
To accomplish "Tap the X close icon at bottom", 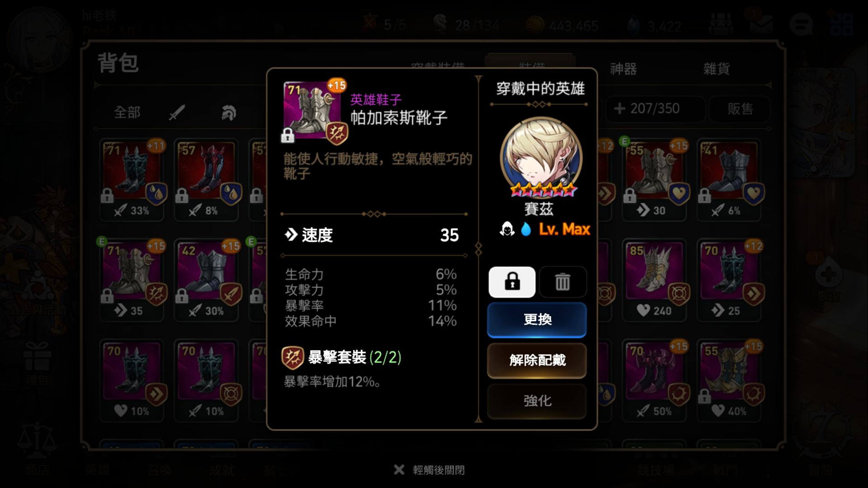I will pyautogui.click(x=399, y=470).
